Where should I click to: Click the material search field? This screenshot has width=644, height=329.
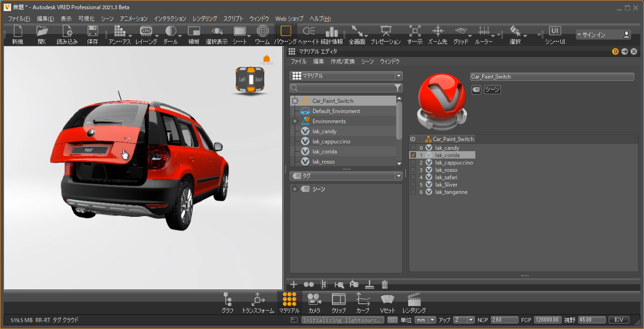point(342,88)
